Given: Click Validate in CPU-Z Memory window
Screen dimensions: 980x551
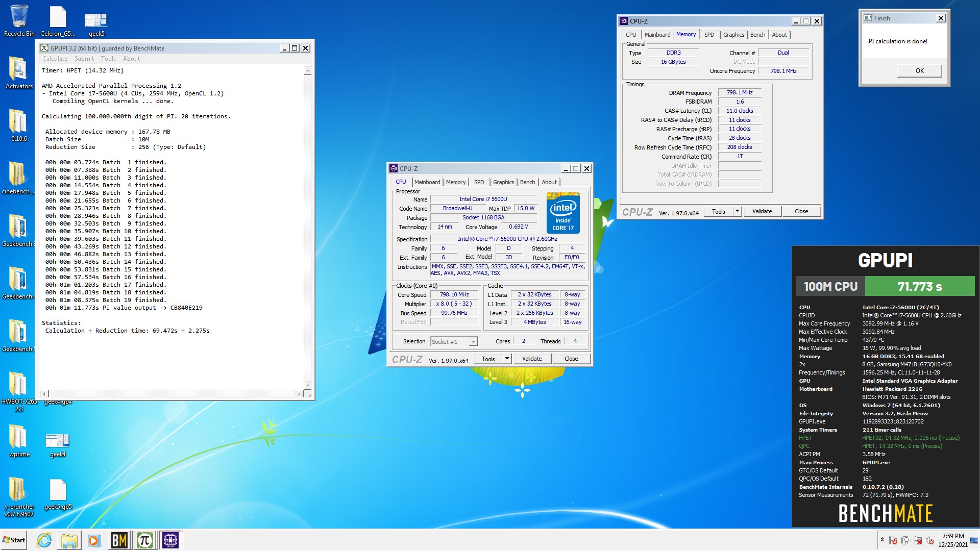Looking at the screenshot, I should (x=762, y=211).
